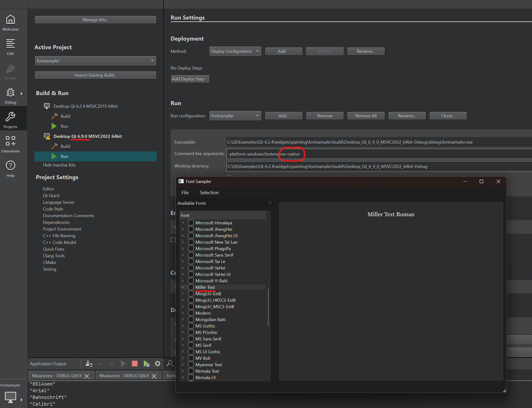Expand MS Serif font styles
Screen dimensions: 532x408
coord(183,345)
